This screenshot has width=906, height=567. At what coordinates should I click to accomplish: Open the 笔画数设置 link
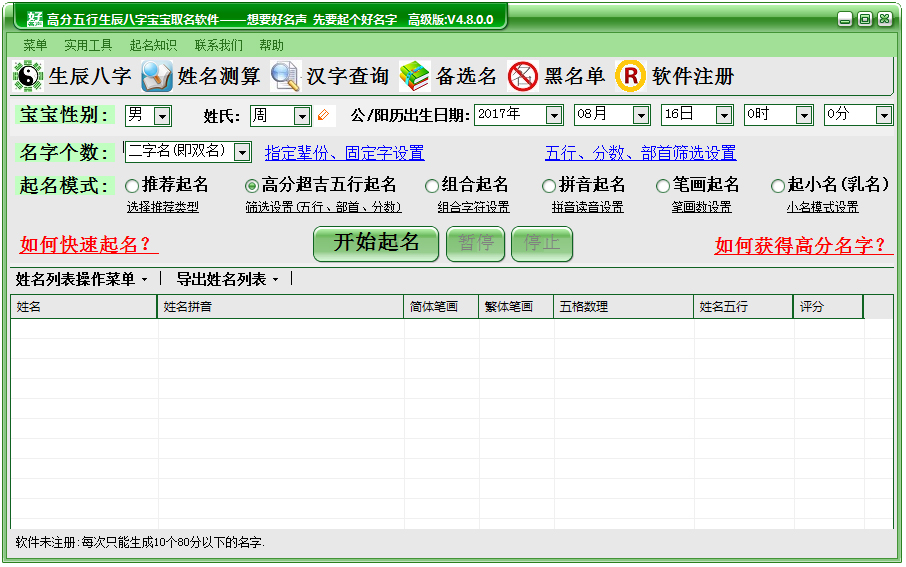(701, 207)
